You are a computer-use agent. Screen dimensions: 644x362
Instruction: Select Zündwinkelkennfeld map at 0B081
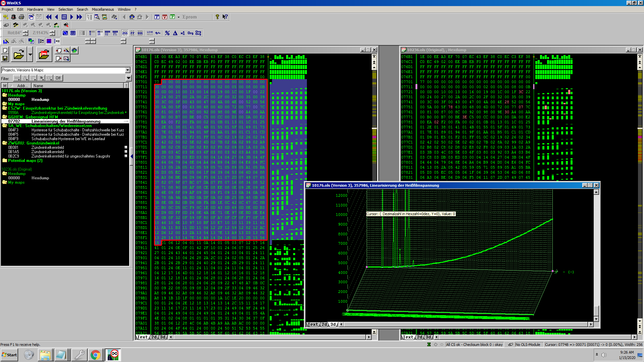tap(47, 147)
